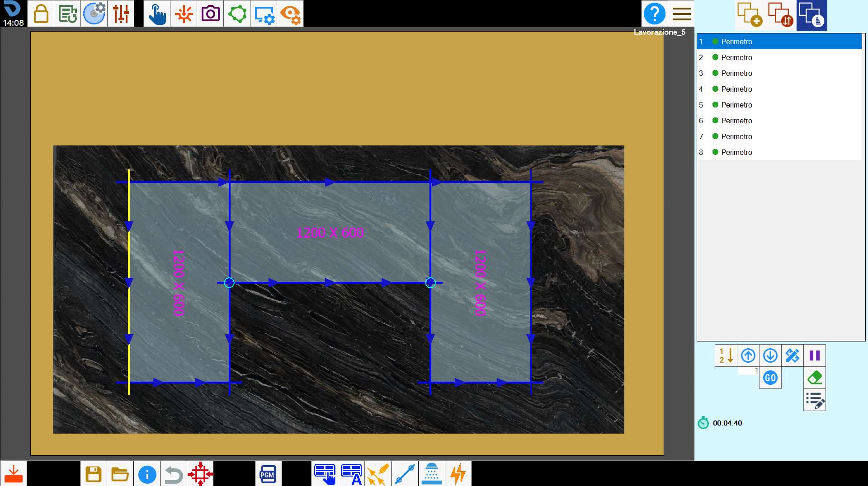Click the undo arrow icon
This screenshot has height=486, width=868.
(x=174, y=474)
